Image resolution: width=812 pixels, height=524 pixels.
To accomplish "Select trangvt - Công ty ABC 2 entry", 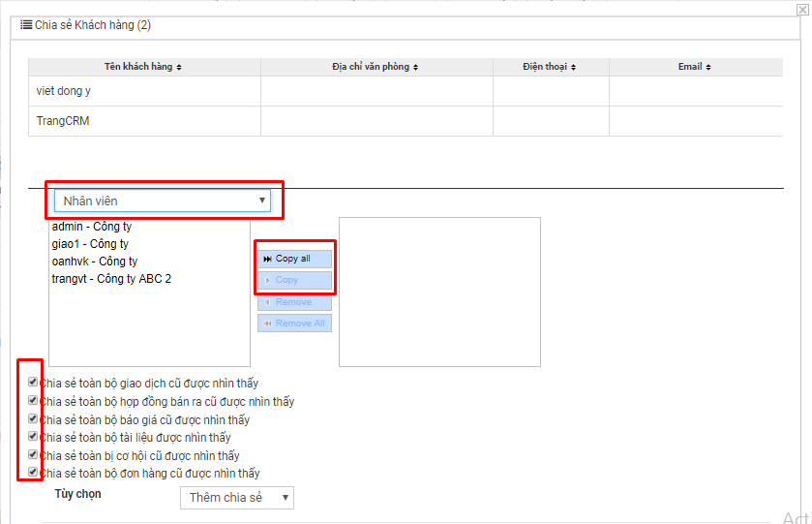I will point(111,279).
